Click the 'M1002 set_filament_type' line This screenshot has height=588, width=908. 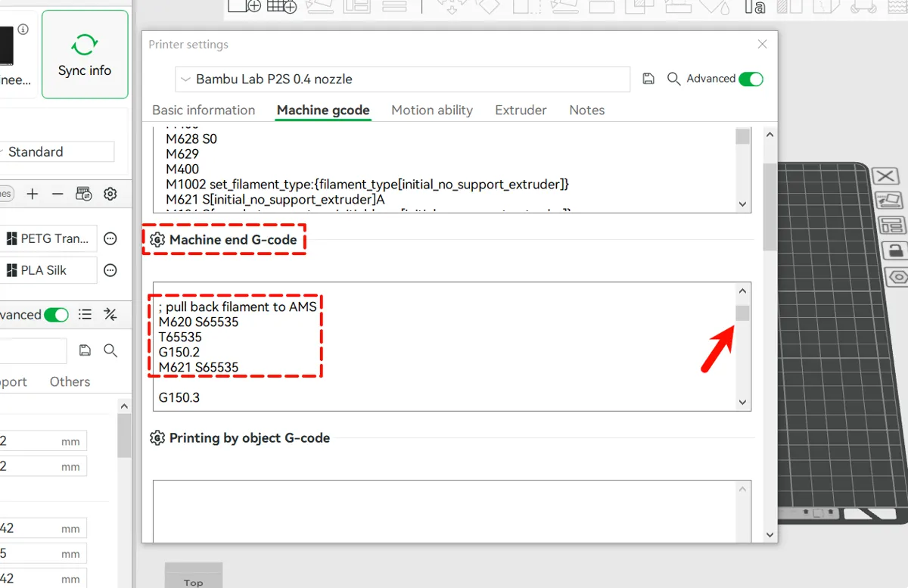click(x=367, y=184)
